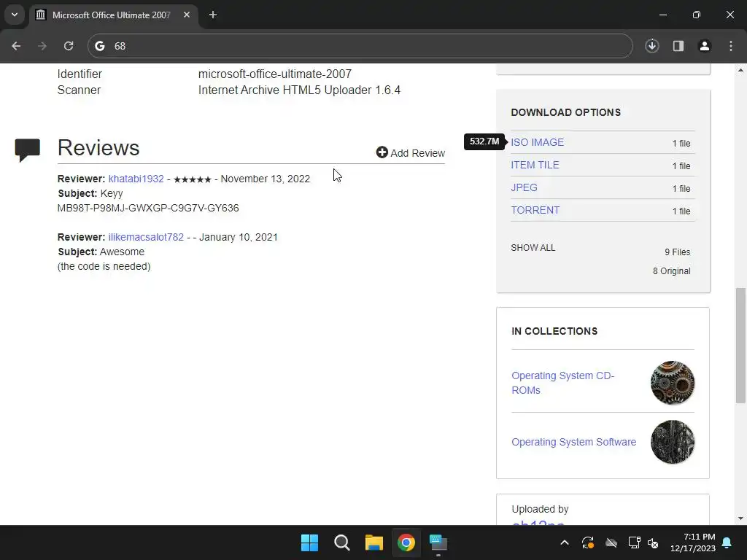This screenshot has height=560, width=747.
Task: Open the Chrome three-dot menu
Action: pyautogui.click(x=731, y=46)
